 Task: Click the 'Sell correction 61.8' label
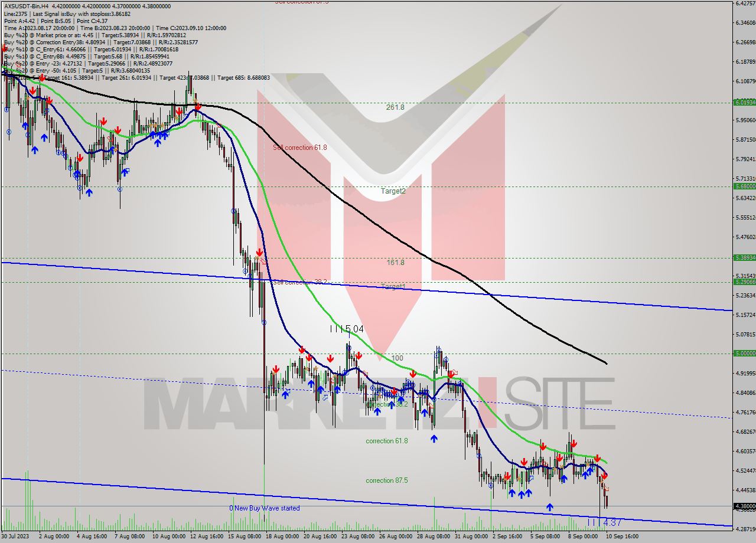pyautogui.click(x=300, y=148)
